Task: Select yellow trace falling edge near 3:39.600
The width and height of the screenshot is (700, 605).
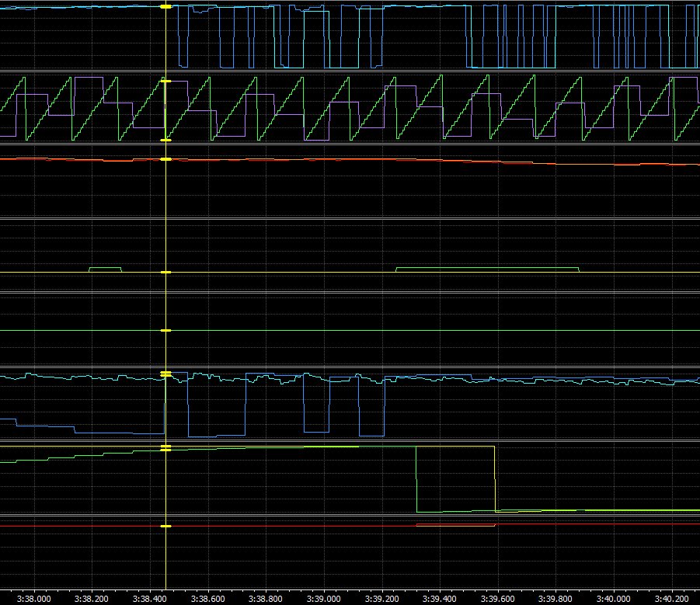Action: [x=495, y=478]
